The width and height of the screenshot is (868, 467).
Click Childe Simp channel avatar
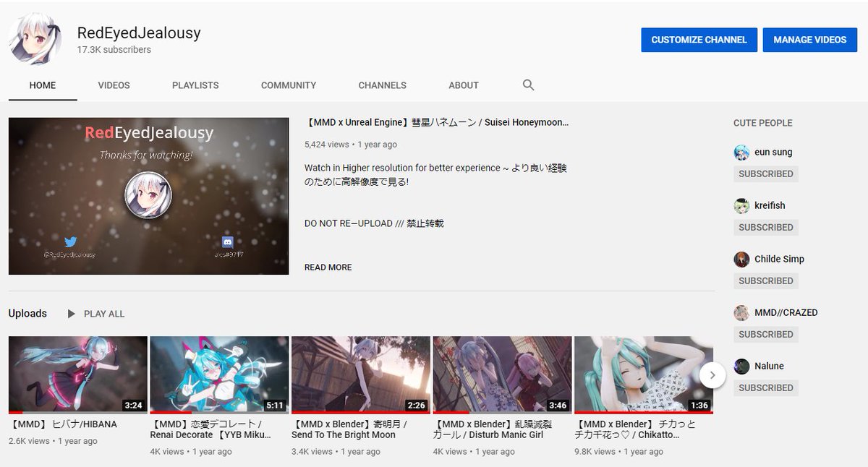tap(741, 260)
